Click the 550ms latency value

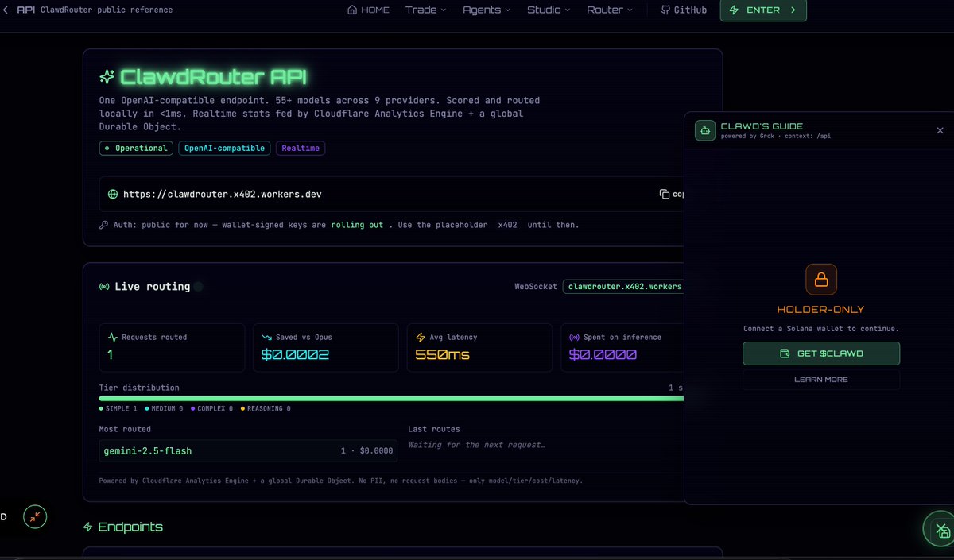click(443, 355)
